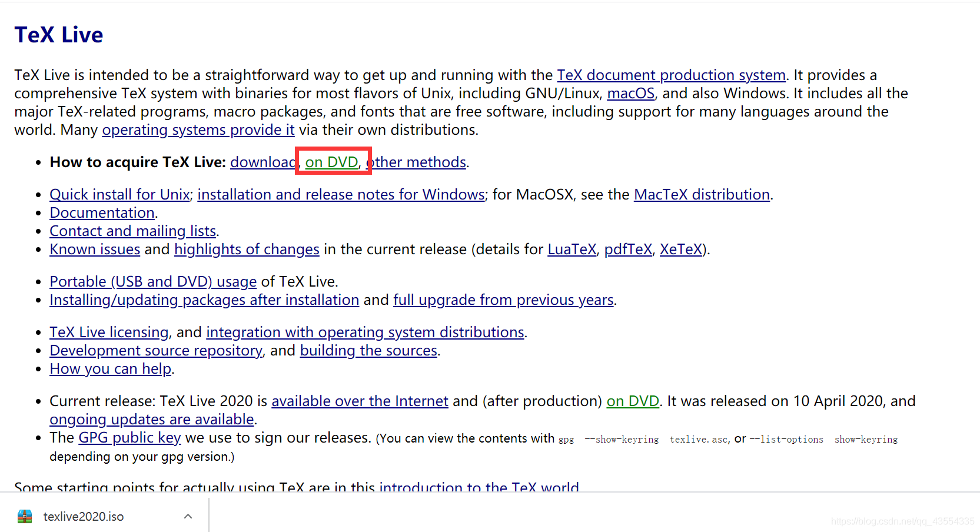Click the 'download' acquire link
The width and height of the screenshot is (980, 532).
pos(263,162)
